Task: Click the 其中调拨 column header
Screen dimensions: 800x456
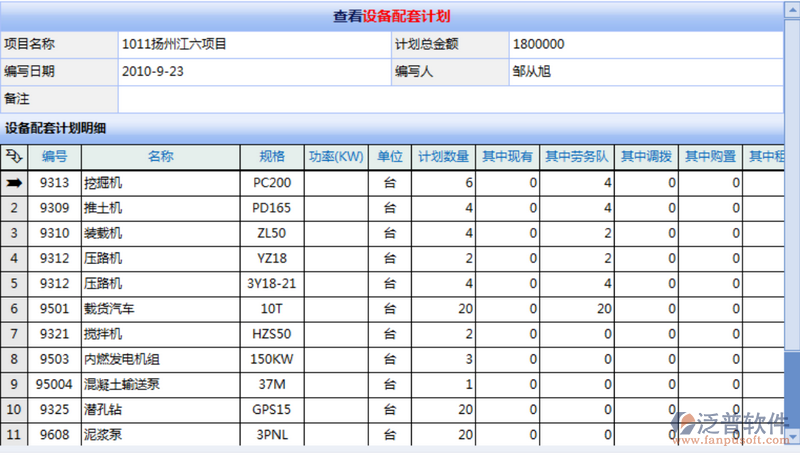Action: click(x=646, y=157)
